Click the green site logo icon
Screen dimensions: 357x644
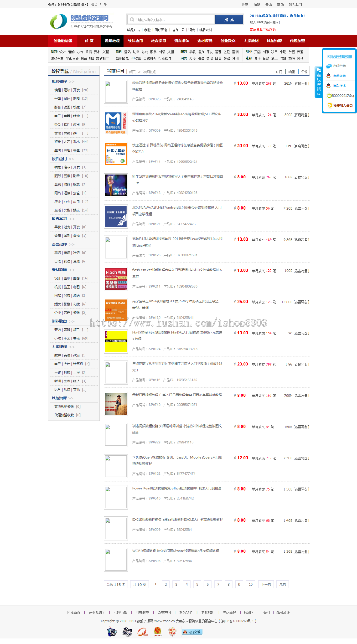pyautogui.click(x=58, y=21)
